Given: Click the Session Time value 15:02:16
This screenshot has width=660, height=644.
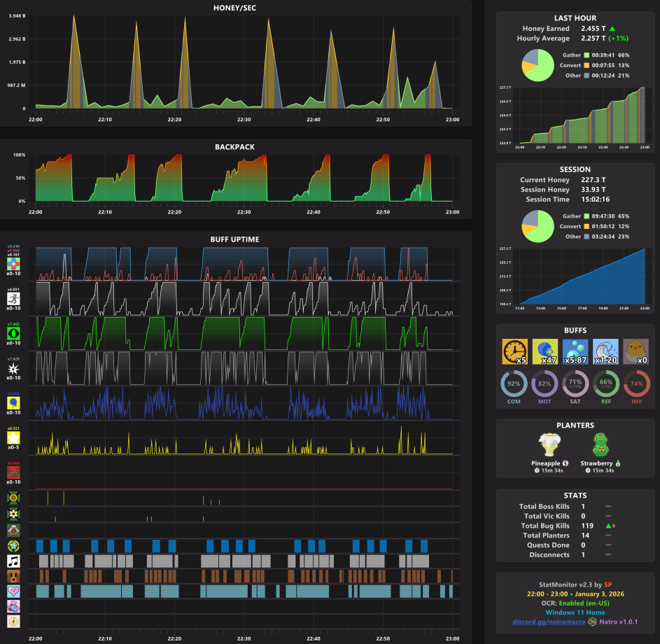Looking at the screenshot, I should tap(595, 199).
